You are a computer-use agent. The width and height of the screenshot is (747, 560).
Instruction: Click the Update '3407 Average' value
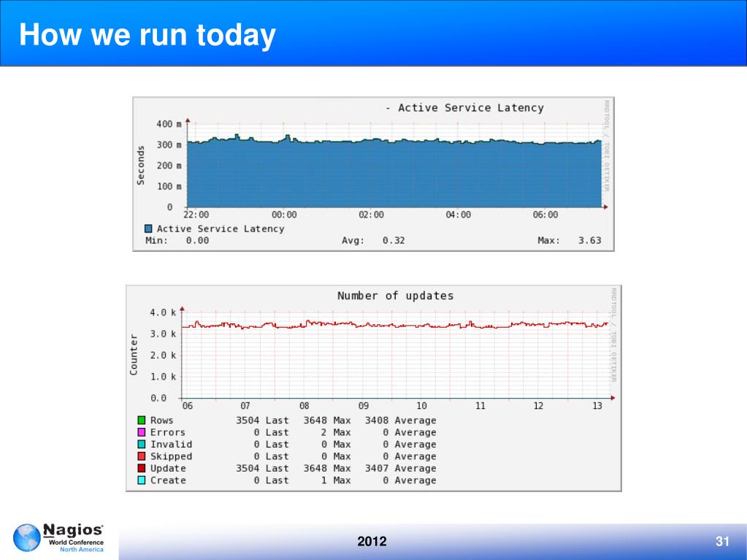(x=401, y=468)
